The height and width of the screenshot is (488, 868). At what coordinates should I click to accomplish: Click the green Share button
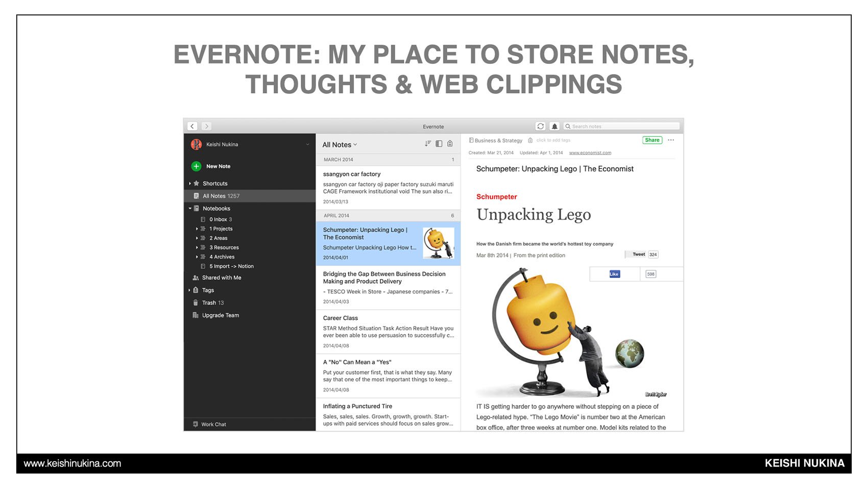(652, 140)
